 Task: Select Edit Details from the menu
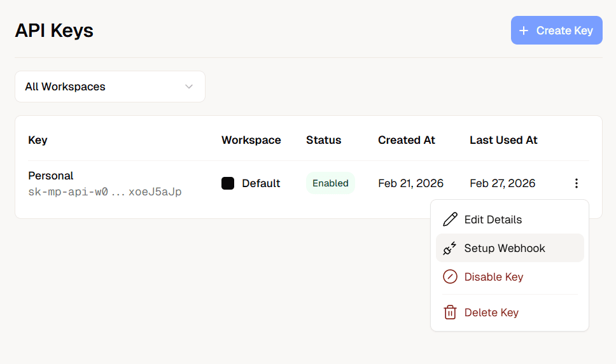(x=510, y=220)
